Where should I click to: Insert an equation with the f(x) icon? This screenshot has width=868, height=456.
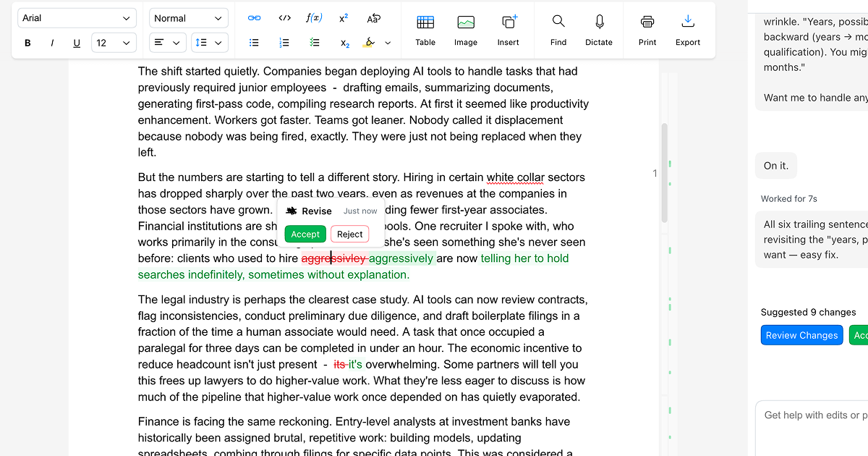point(315,18)
